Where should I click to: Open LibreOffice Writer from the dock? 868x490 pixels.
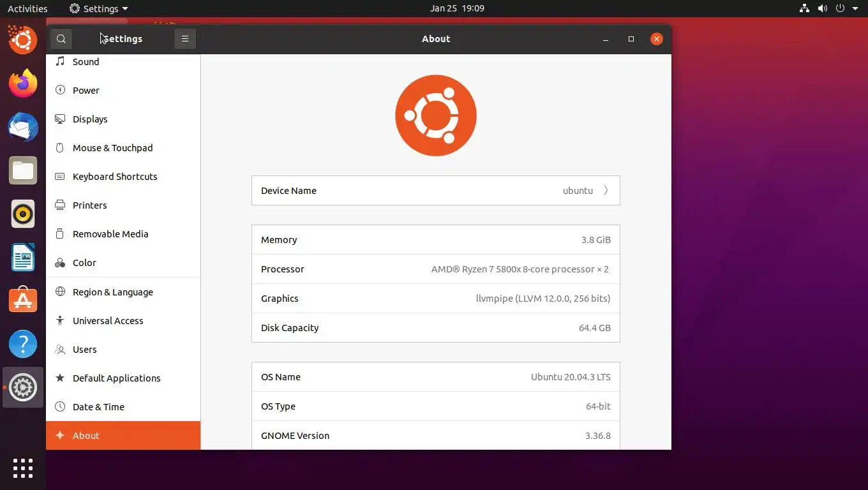pos(23,257)
